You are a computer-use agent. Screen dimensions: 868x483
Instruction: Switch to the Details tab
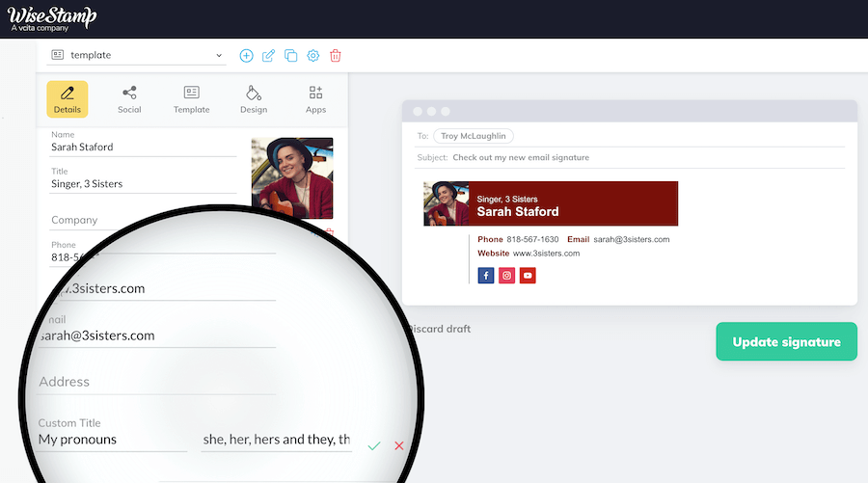click(67, 99)
